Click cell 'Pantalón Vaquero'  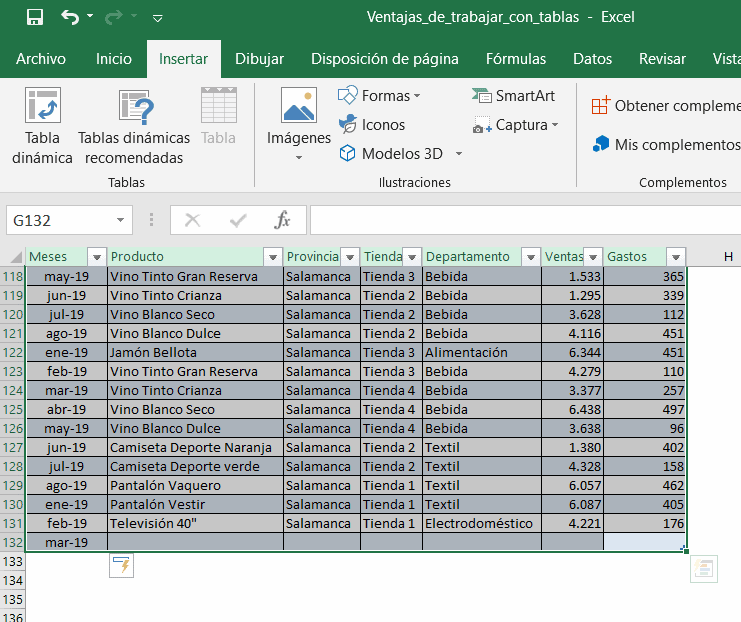click(195, 485)
